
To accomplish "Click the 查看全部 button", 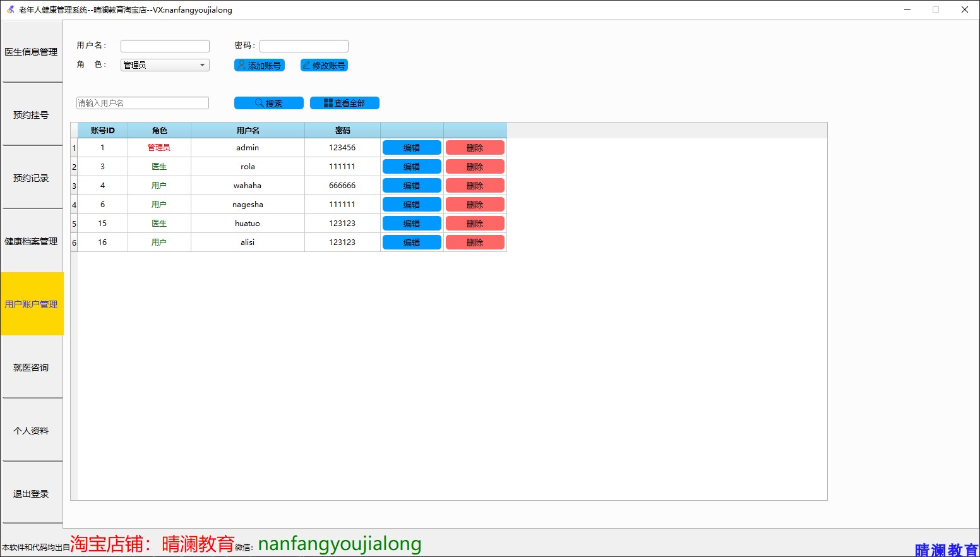I will pos(345,103).
